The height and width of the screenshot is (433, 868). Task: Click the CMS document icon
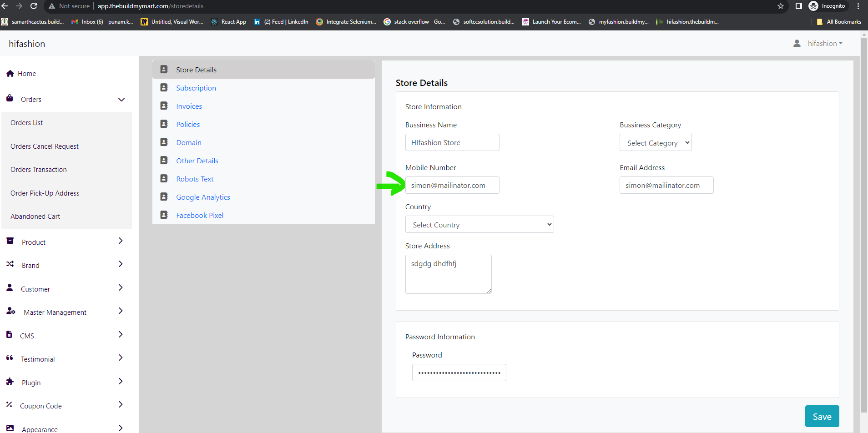click(x=9, y=334)
